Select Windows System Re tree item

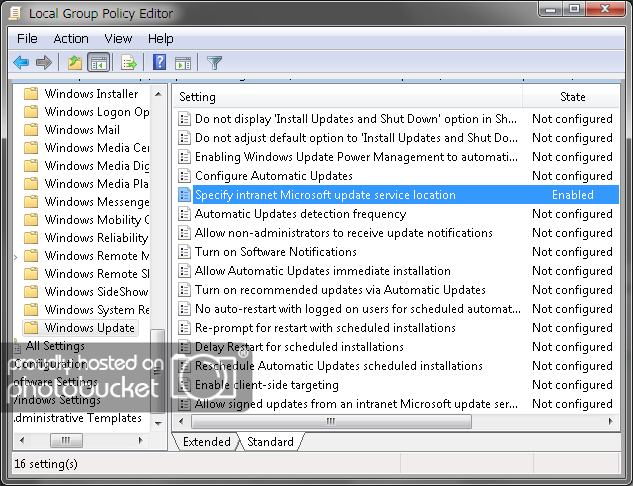pyautogui.click(x=97, y=310)
